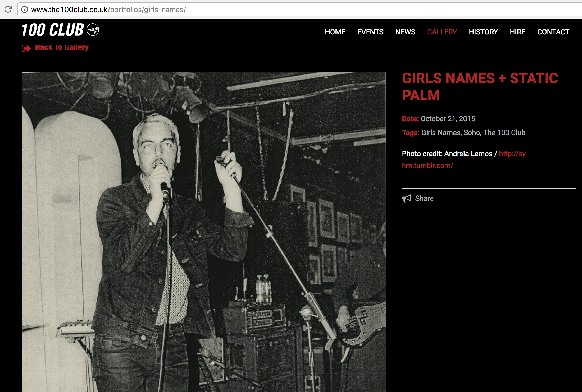This screenshot has height=392, width=582.
Task: Select NEWS in the navigation bar
Action: pyautogui.click(x=405, y=32)
